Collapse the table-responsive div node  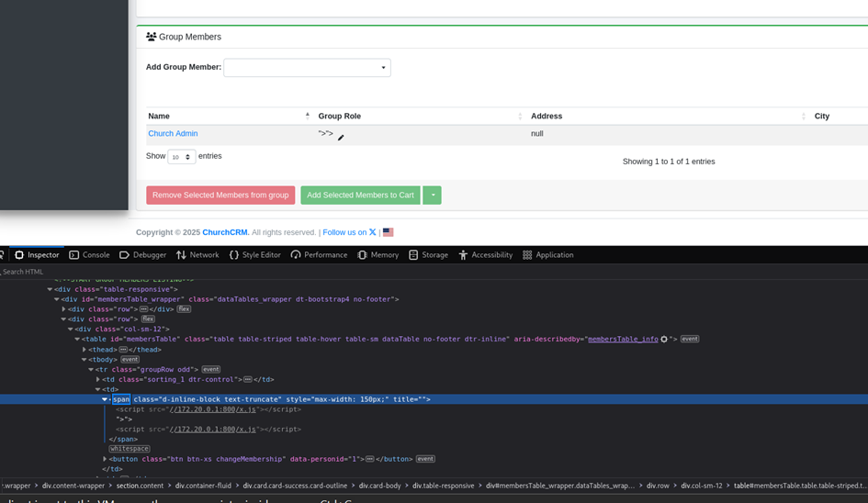pyautogui.click(x=50, y=289)
